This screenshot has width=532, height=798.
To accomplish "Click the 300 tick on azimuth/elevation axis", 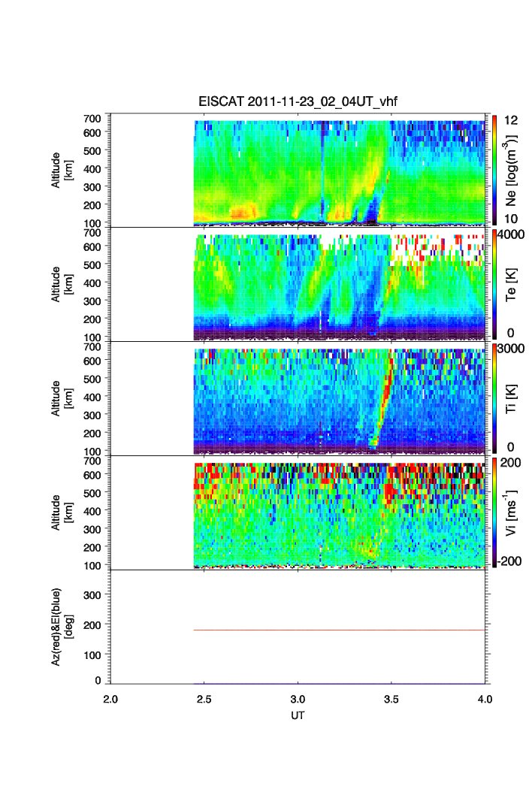I will tap(92, 595).
